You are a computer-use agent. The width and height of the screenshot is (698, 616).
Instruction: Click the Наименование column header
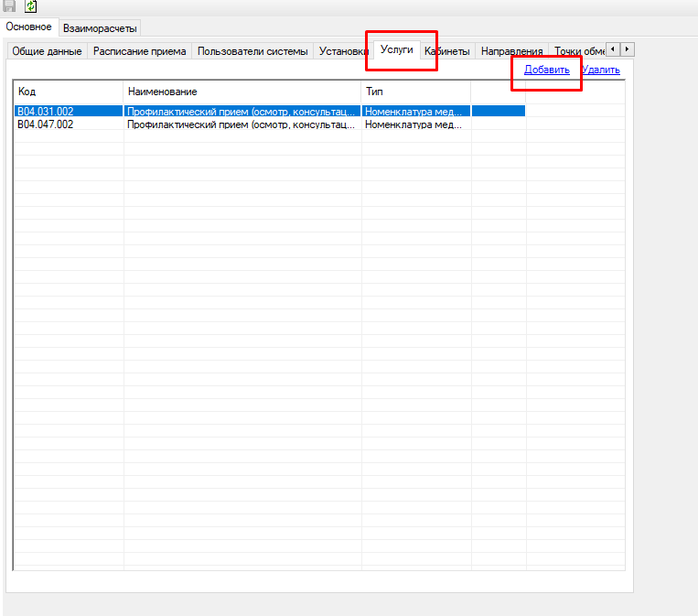242,92
